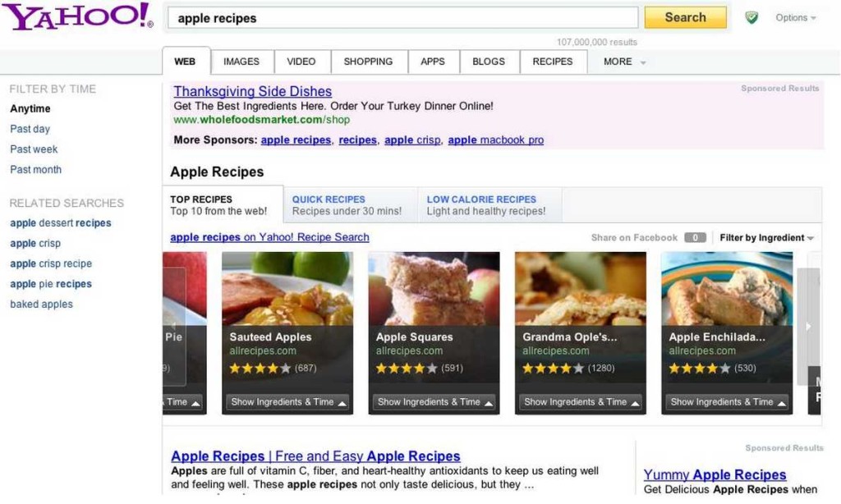Click the search input field
This screenshot has width=841, height=504.
(x=403, y=18)
